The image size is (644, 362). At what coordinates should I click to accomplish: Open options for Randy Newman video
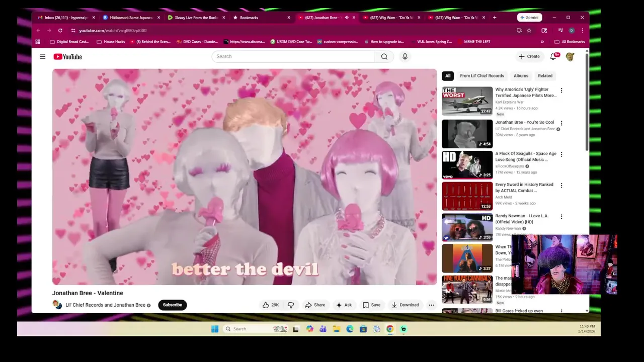[x=561, y=217]
